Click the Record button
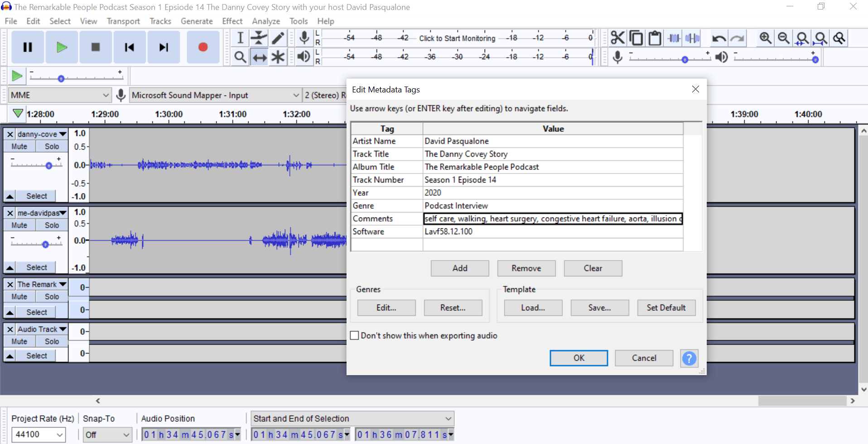Image resolution: width=868 pixels, height=444 pixels. [203, 47]
